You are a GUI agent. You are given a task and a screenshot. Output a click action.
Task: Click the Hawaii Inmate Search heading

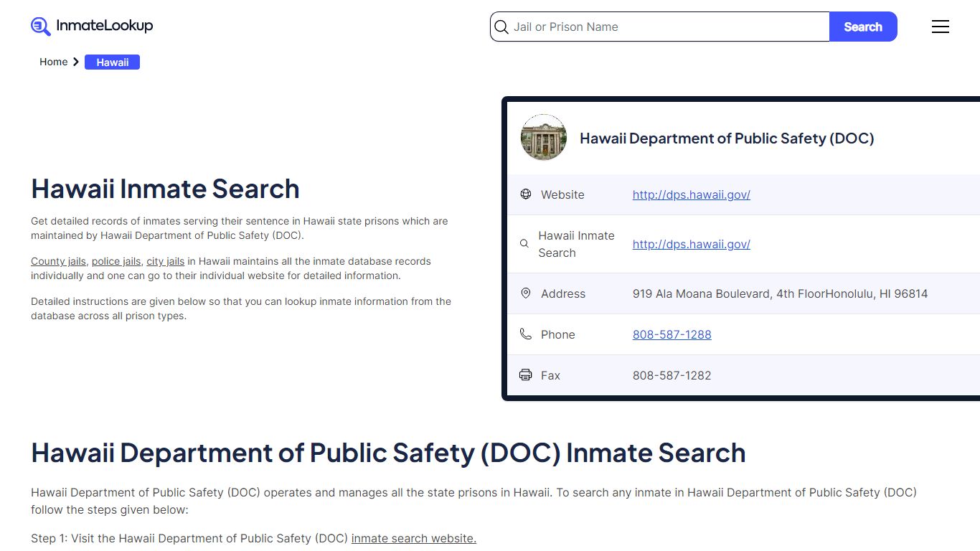pyautogui.click(x=165, y=189)
